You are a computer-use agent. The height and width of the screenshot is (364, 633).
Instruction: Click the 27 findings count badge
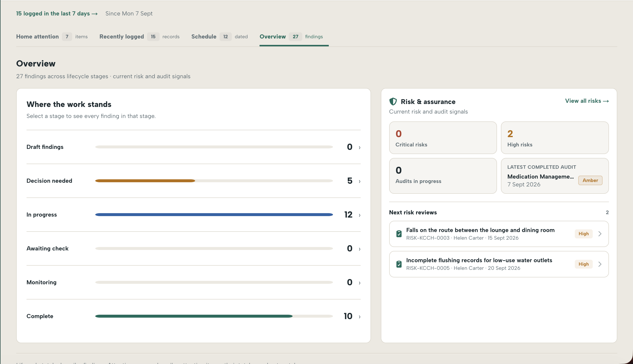(295, 37)
